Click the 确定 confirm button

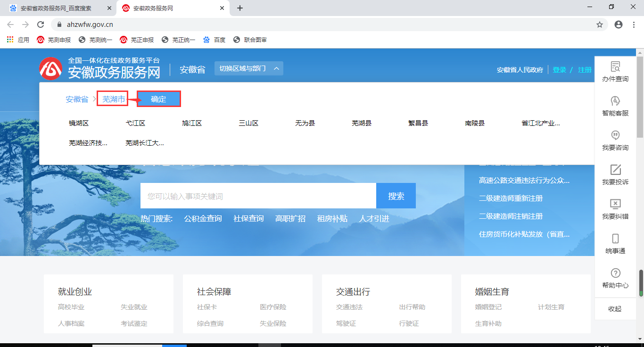pos(158,99)
